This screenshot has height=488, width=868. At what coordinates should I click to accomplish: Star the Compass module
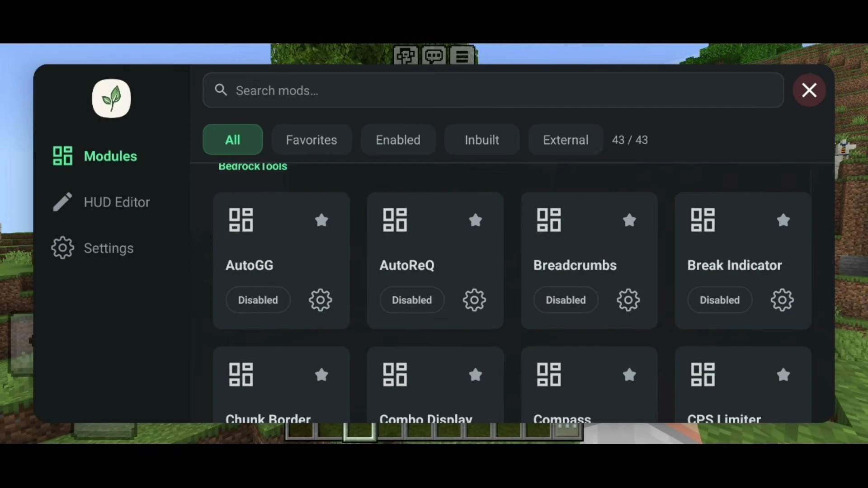[x=629, y=375]
